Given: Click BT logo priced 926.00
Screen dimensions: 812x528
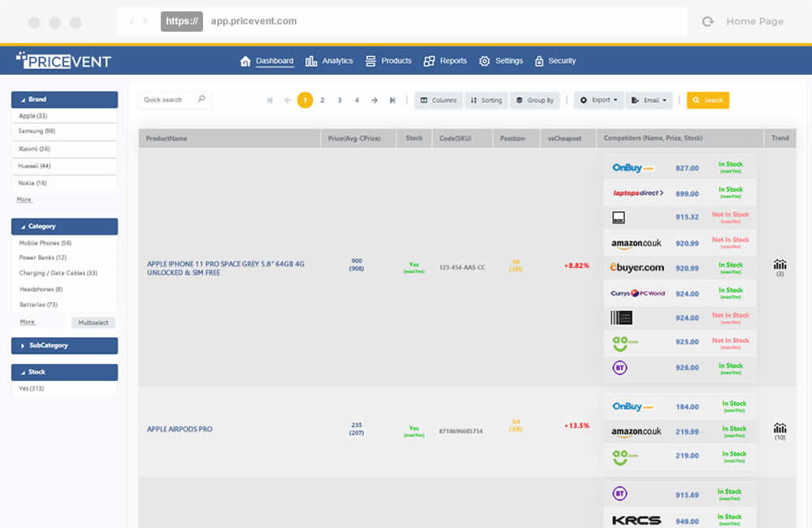Looking at the screenshot, I should click(620, 367).
